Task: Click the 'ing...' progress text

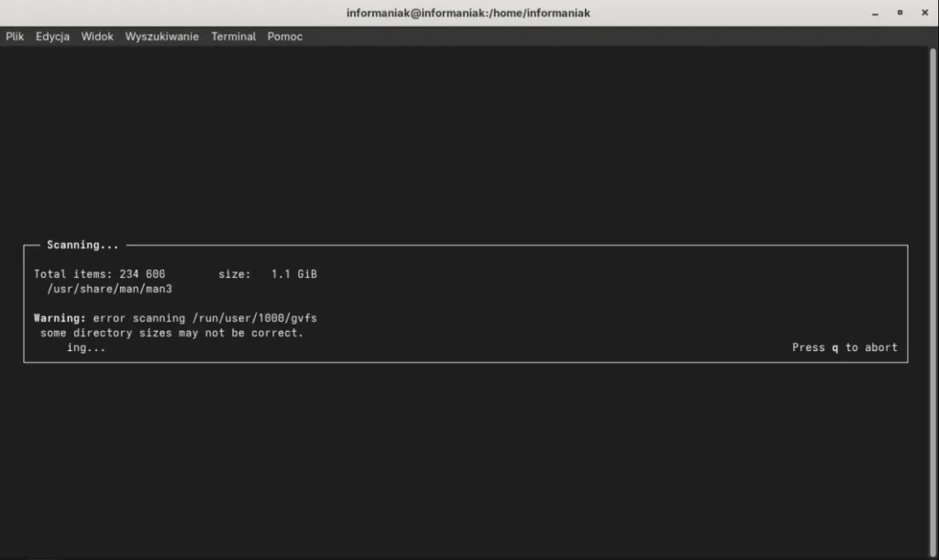Action: coord(86,348)
